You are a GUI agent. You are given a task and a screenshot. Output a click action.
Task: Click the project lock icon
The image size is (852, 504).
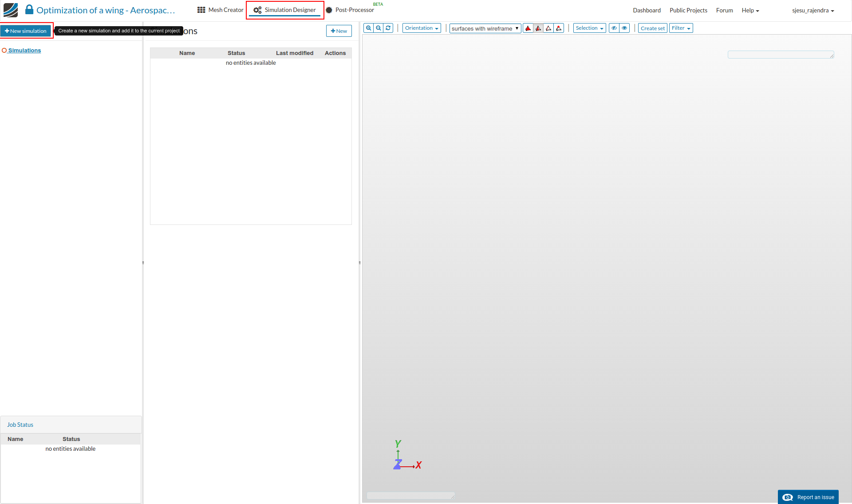click(x=29, y=9)
